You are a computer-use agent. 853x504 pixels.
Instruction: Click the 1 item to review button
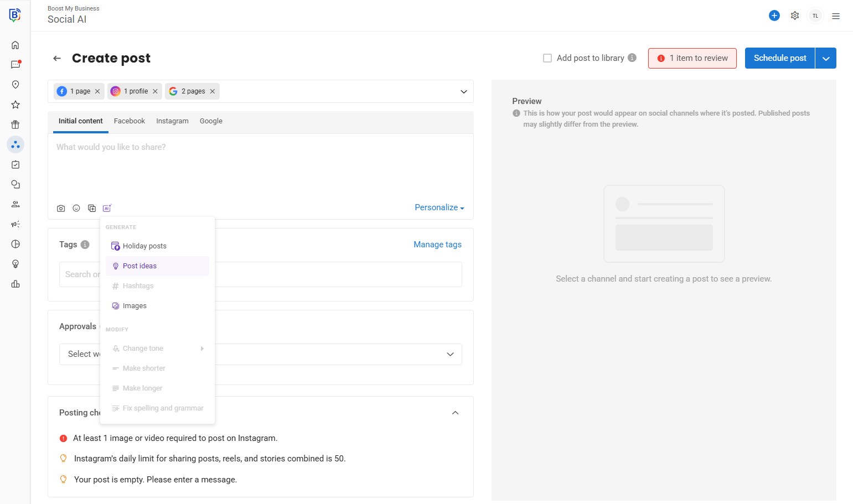(692, 58)
